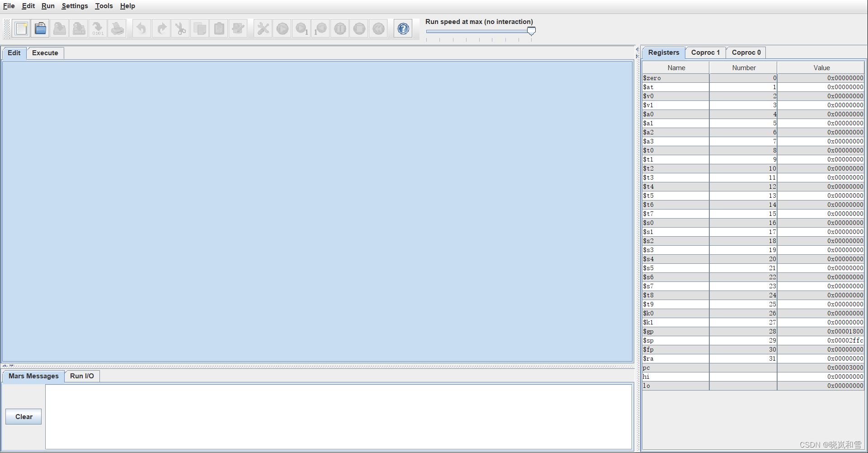Assemble the current program
Screen dimensions: 868x453
pos(263,28)
